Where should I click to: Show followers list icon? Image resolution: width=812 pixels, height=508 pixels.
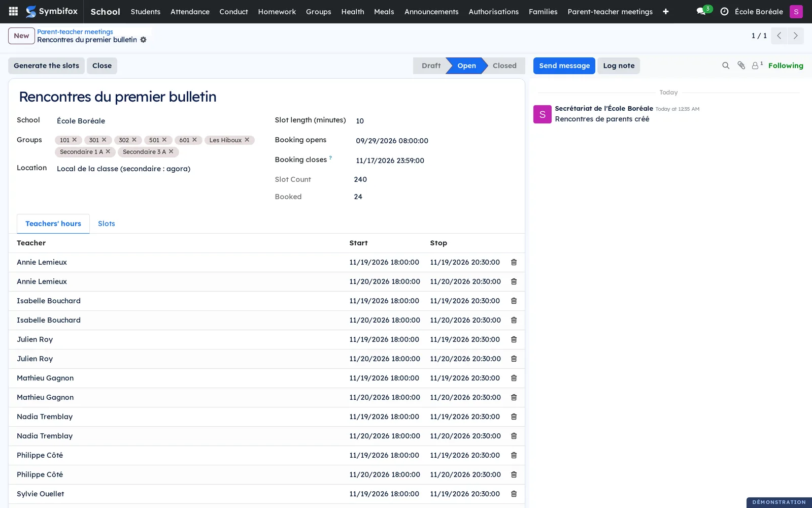click(x=757, y=66)
